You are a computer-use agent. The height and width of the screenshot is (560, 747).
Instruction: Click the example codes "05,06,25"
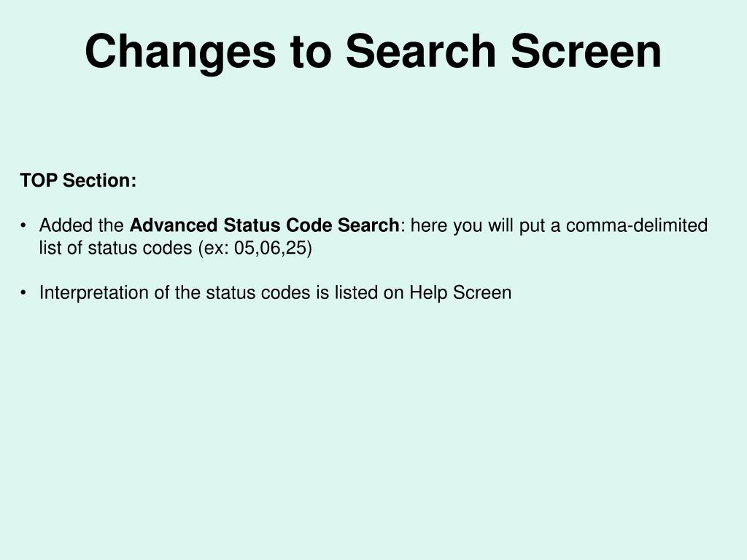(x=270, y=248)
